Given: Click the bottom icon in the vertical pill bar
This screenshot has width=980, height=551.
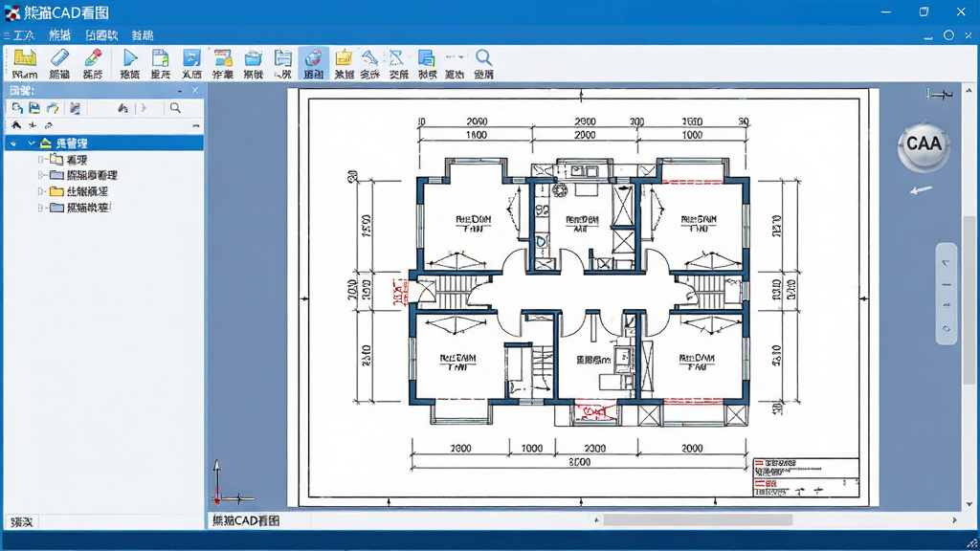Looking at the screenshot, I should pyautogui.click(x=947, y=329).
